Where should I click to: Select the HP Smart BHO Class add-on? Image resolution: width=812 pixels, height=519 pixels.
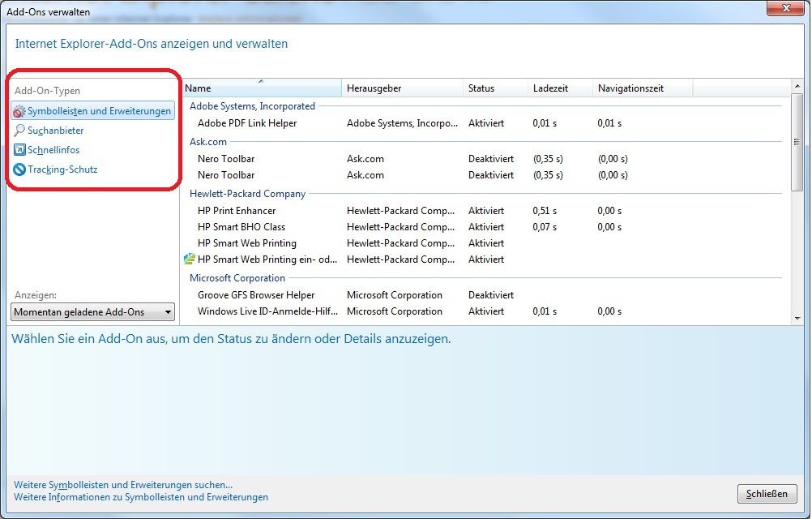click(x=241, y=227)
